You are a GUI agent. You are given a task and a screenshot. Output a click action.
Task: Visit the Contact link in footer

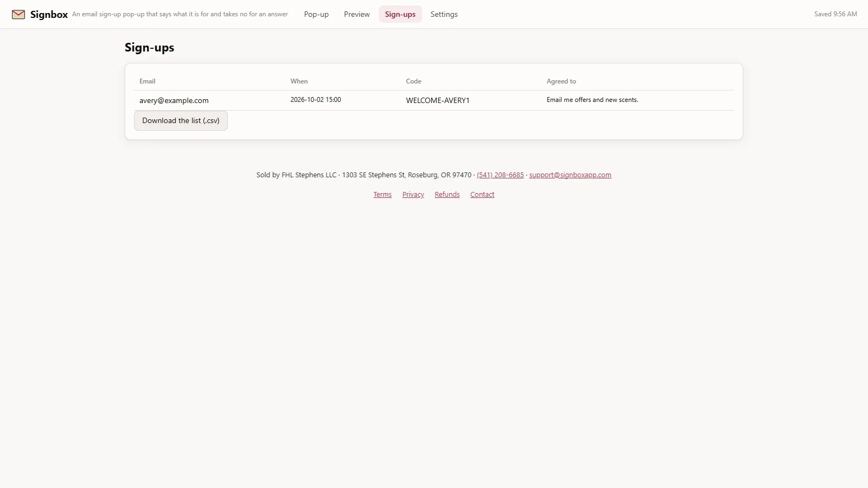[x=482, y=194]
